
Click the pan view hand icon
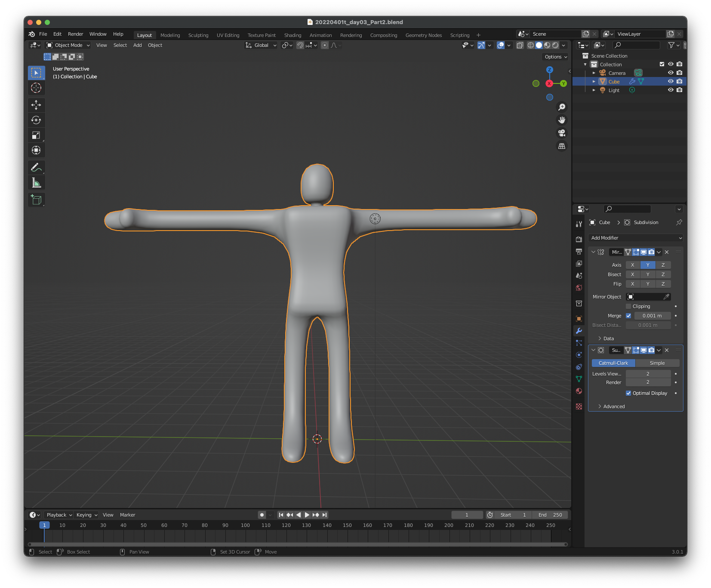coord(562,120)
